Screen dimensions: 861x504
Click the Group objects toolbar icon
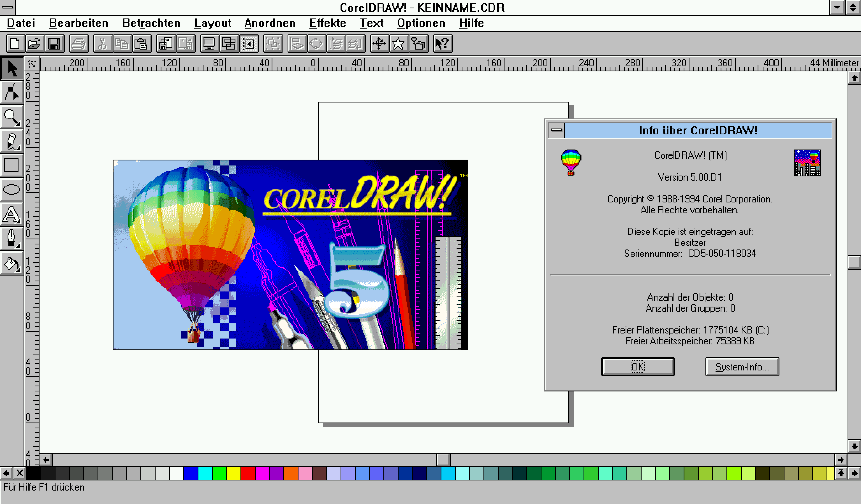click(x=273, y=44)
